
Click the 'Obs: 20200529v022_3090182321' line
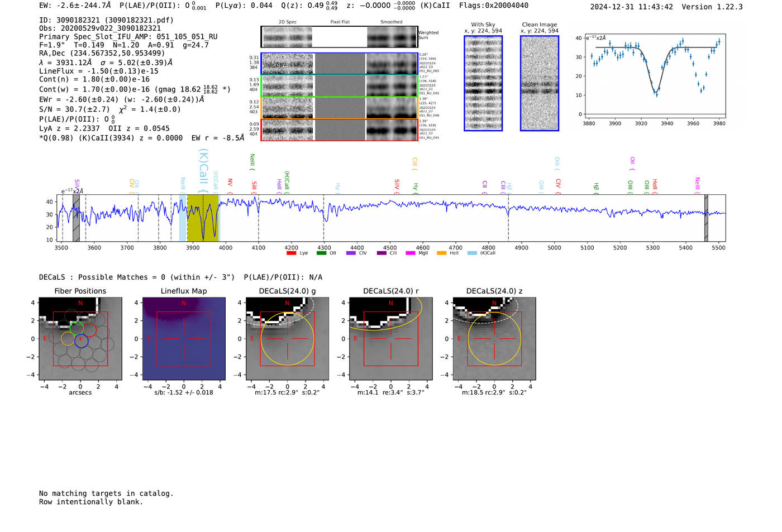point(100,28)
